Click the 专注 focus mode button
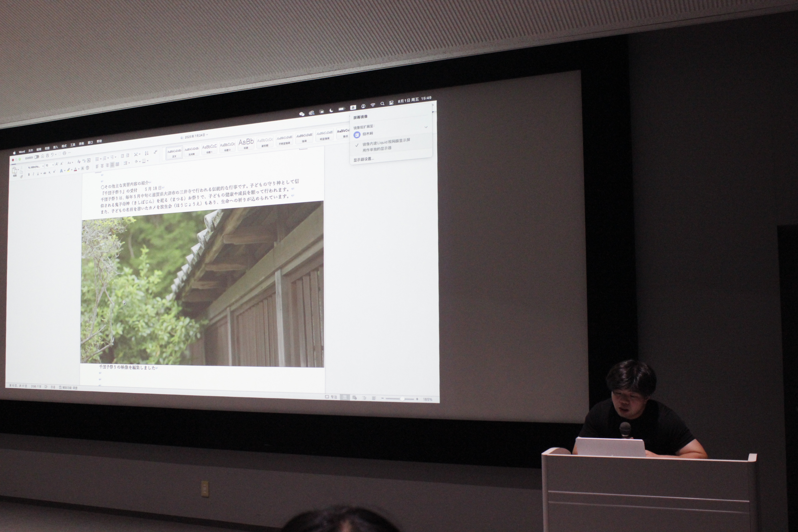This screenshot has height=532, width=798. click(332, 397)
